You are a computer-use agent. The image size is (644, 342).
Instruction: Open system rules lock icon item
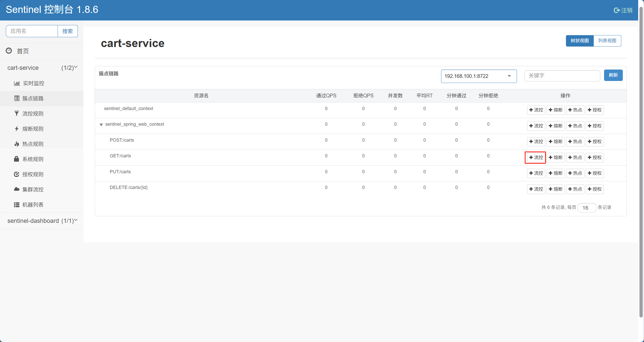coord(17,159)
